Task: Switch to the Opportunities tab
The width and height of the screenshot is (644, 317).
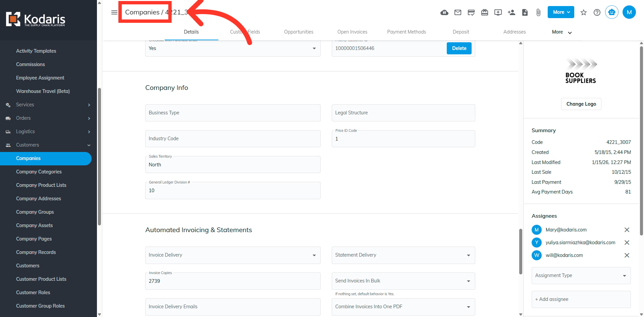Action: [x=299, y=32]
